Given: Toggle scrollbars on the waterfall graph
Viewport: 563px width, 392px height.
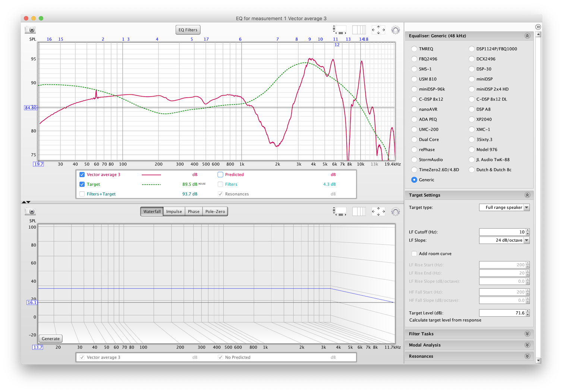Looking at the screenshot, I should tap(340, 211).
